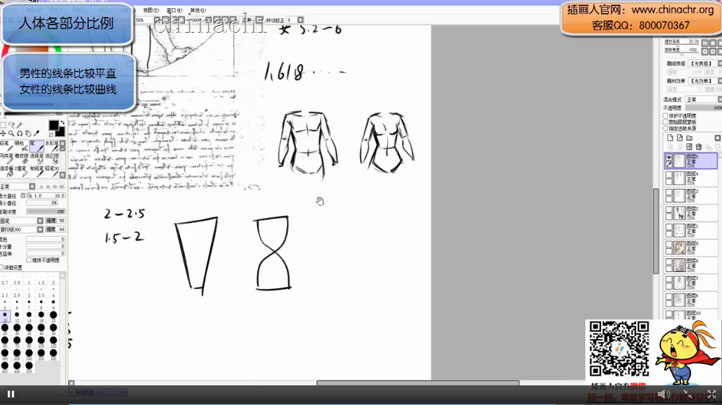This screenshot has height=405, width=722.
Task: Enable the 保护不透明度 checkbox
Action: pyautogui.click(x=666, y=115)
